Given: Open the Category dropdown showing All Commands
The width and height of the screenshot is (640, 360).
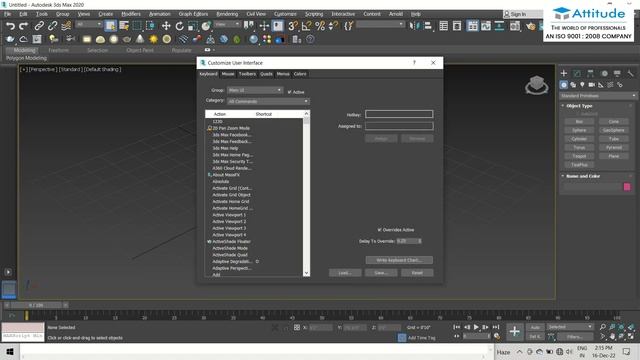Looking at the screenshot, I should [x=268, y=101].
